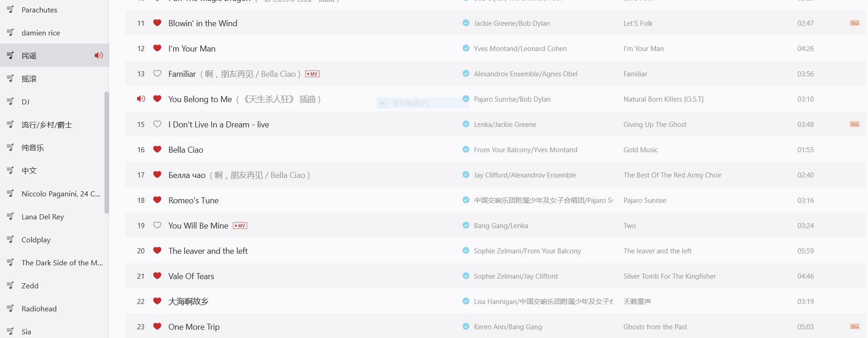Open album Silver Tomb For The Kingfisher
This screenshot has height=338, width=868.
670,276
